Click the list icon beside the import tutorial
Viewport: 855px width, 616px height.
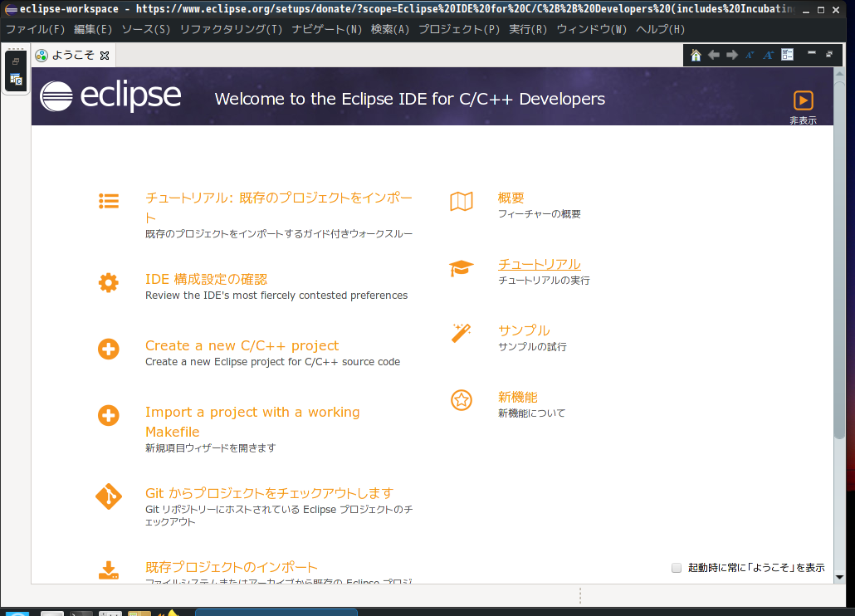point(109,201)
